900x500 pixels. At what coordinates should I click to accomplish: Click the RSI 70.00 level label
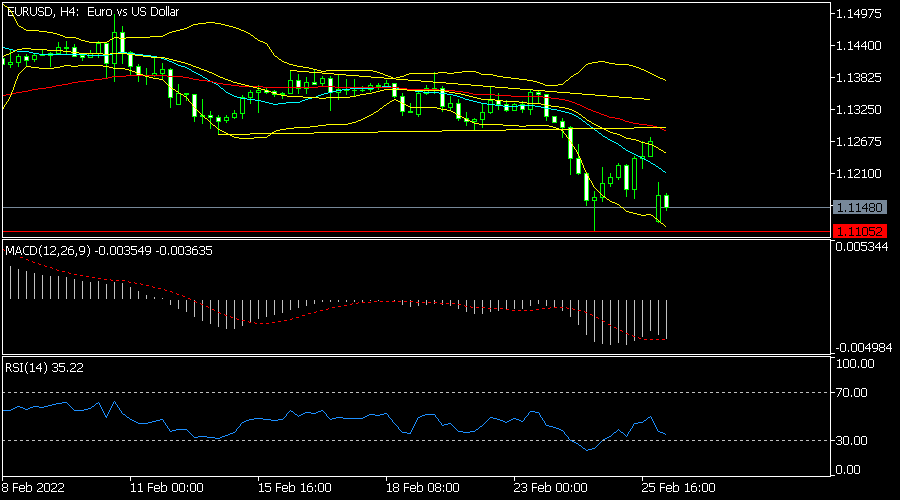point(852,393)
